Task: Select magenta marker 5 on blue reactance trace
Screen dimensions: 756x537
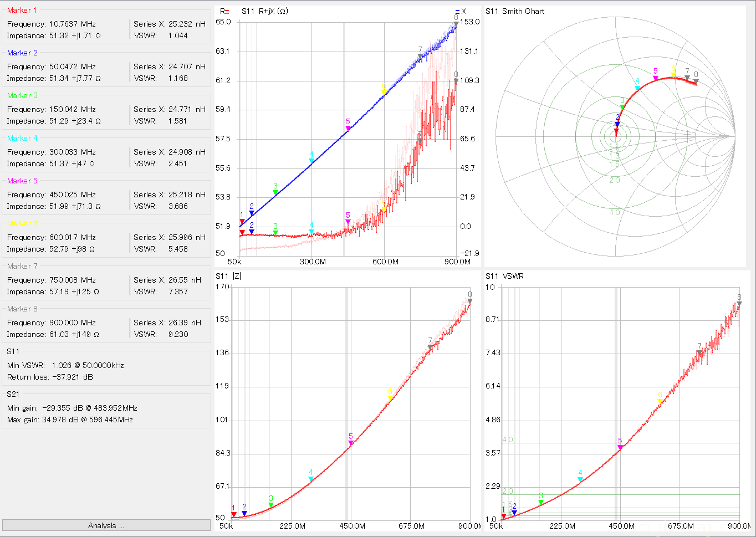Action: point(348,128)
